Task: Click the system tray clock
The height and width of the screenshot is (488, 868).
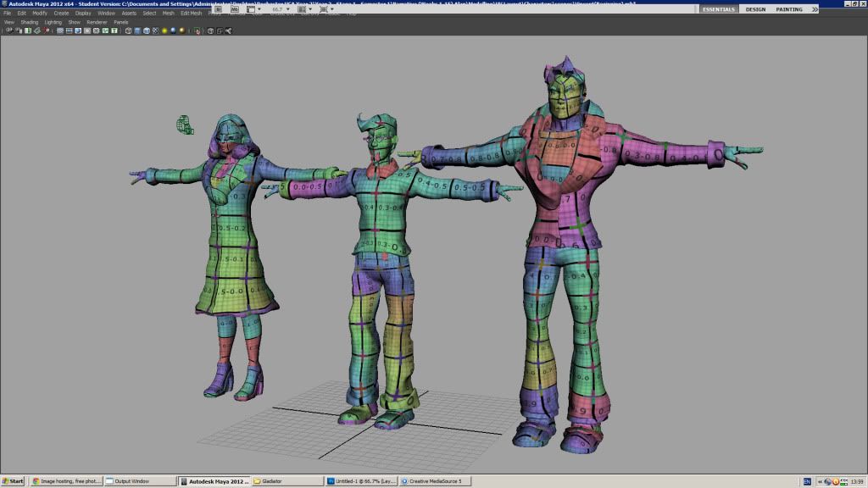Action: pyautogui.click(x=857, y=481)
